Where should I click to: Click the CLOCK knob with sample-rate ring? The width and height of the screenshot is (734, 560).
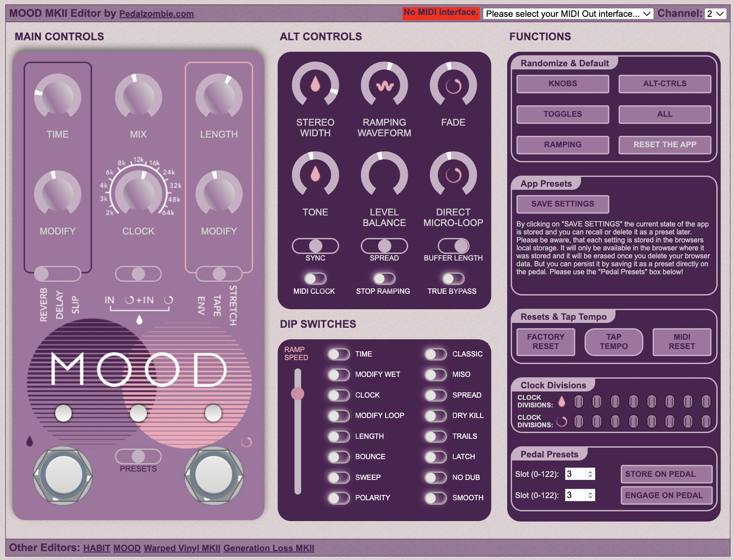coord(138,192)
